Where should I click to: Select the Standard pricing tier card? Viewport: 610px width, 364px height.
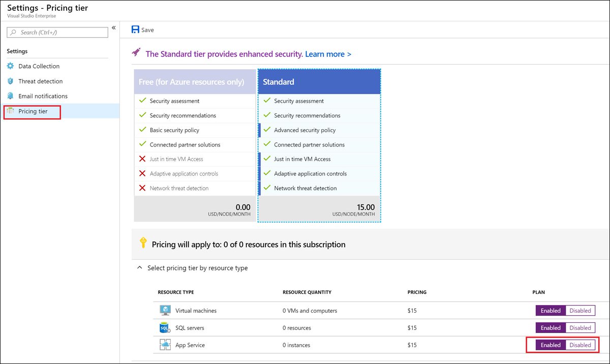(319, 81)
